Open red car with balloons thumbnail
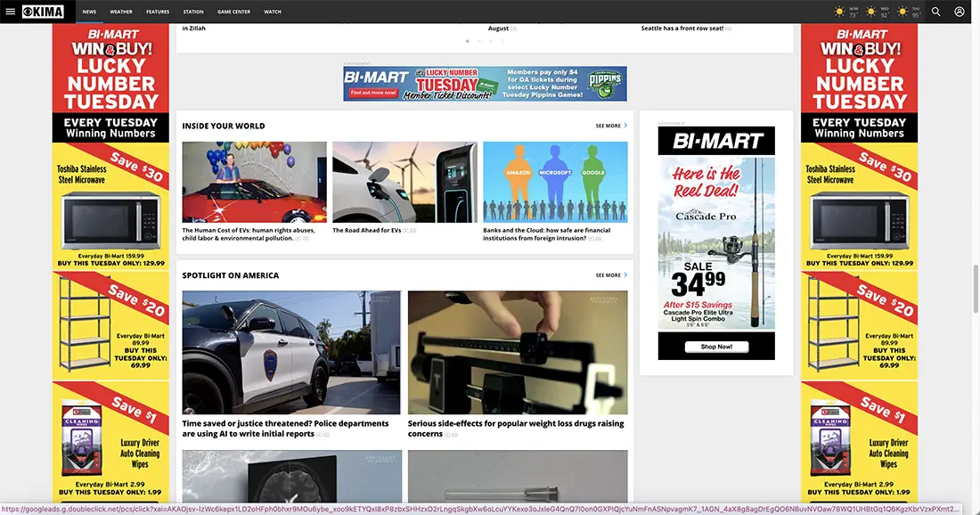 [x=255, y=182]
